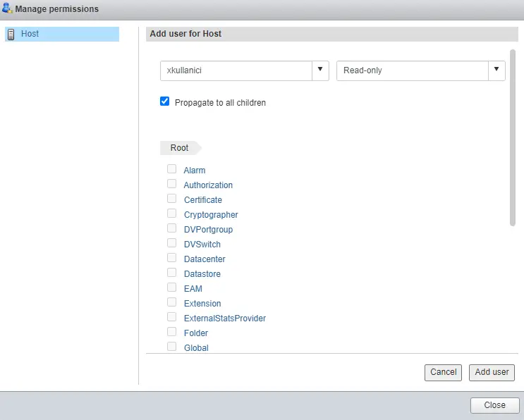
Task: Open the DVSwitch privilege entry
Action: coord(202,245)
